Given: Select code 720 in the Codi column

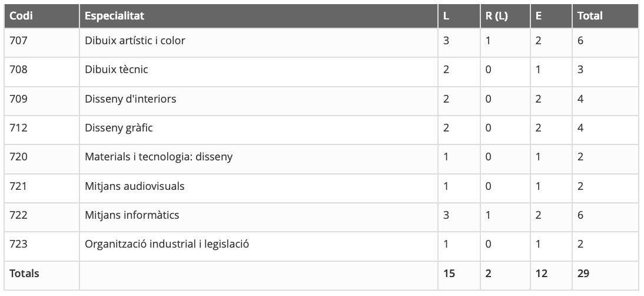Looking at the screenshot, I should click(18, 156).
